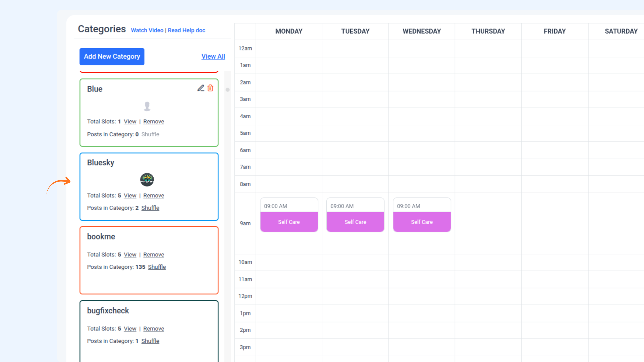Click the category list scrollbar handle

pyautogui.click(x=227, y=90)
